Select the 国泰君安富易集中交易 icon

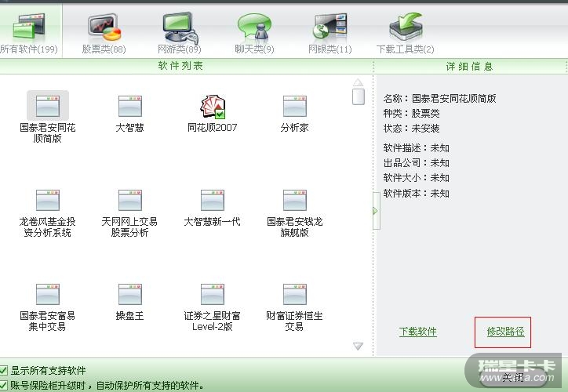pyautogui.click(x=47, y=294)
